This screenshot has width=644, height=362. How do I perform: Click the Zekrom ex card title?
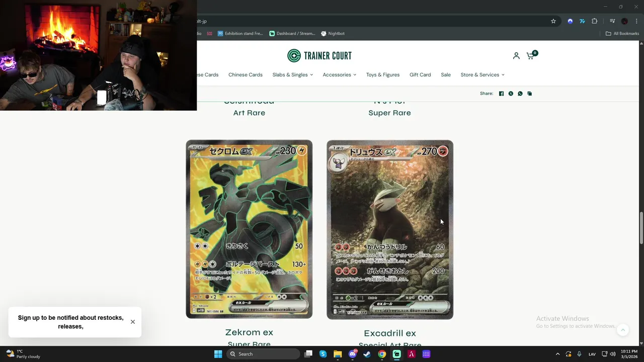(249, 332)
